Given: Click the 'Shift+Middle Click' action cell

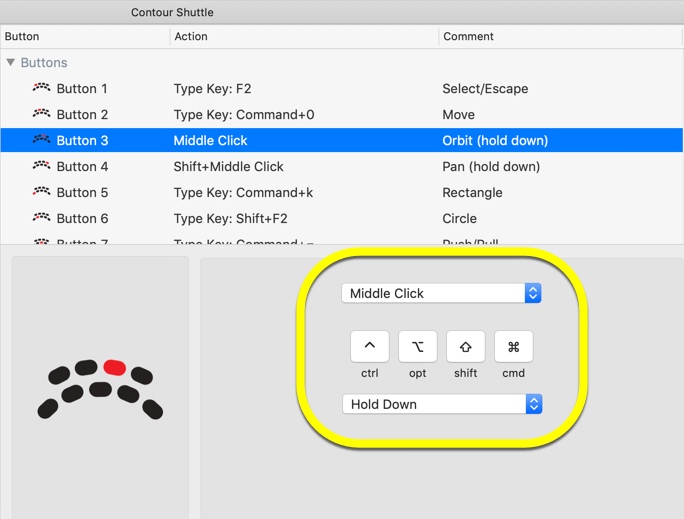Looking at the screenshot, I should pyautogui.click(x=229, y=167).
